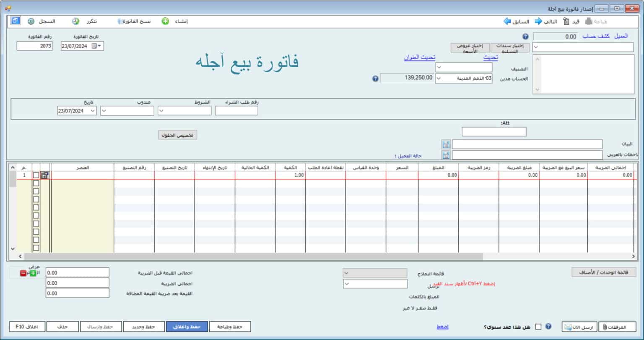The width and height of the screenshot is (644, 340).
Task: Open the Recurring (تتكرر) option
Action: (x=84, y=21)
